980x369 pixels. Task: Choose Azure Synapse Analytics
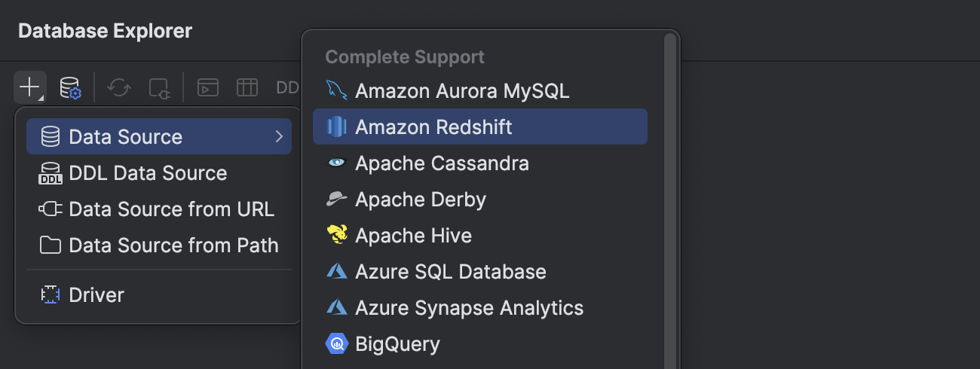point(469,308)
